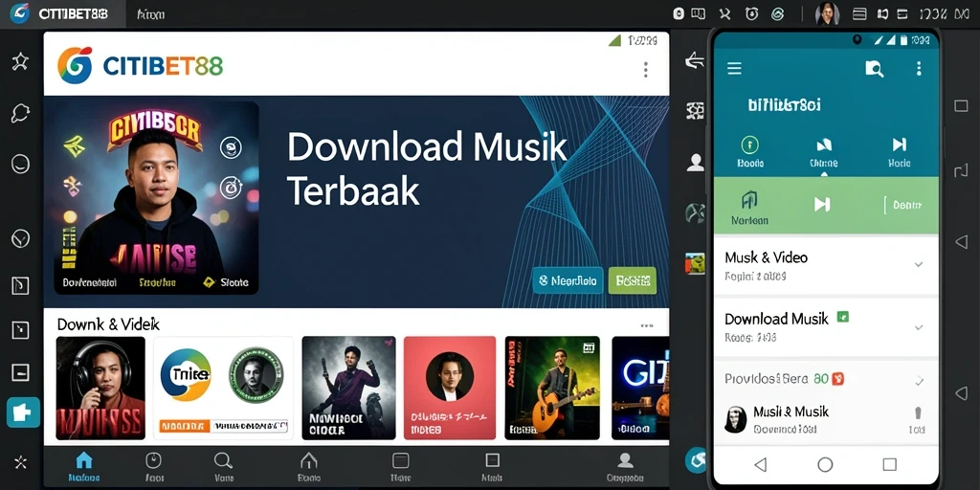
Task: Click the green button on the Download Musik banner
Action: (633, 280)
